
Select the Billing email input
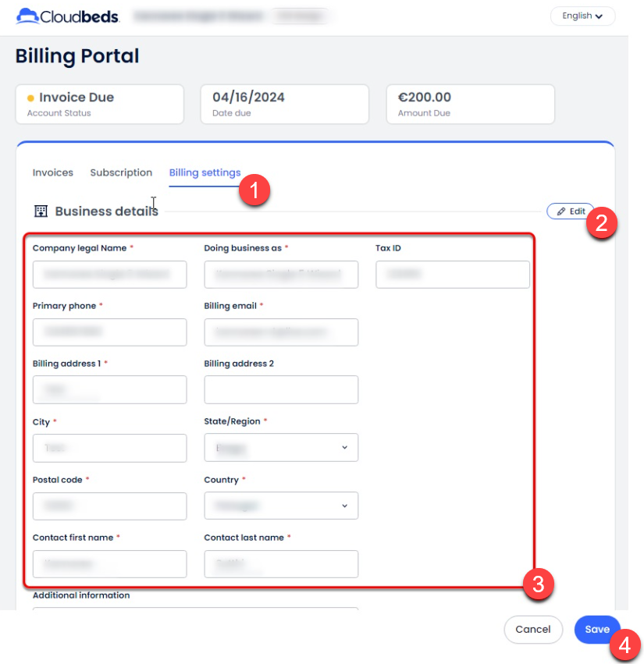(281, 332)
